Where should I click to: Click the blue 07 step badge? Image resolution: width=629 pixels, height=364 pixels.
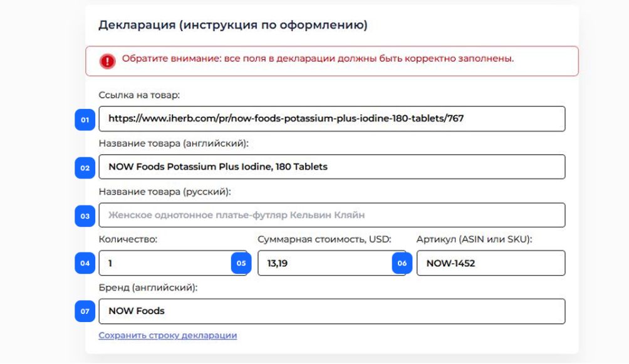[x=85, y=311]
